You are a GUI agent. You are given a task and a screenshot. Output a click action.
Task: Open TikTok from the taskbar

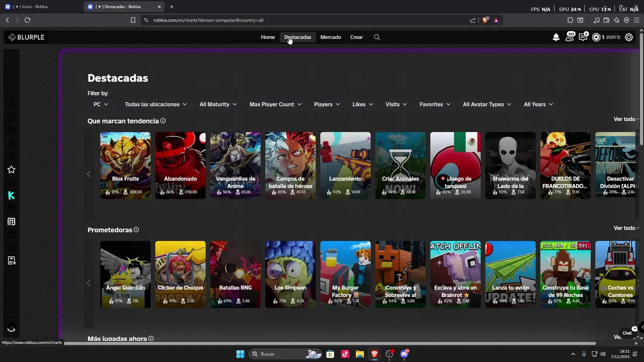[x=345, y=354]
